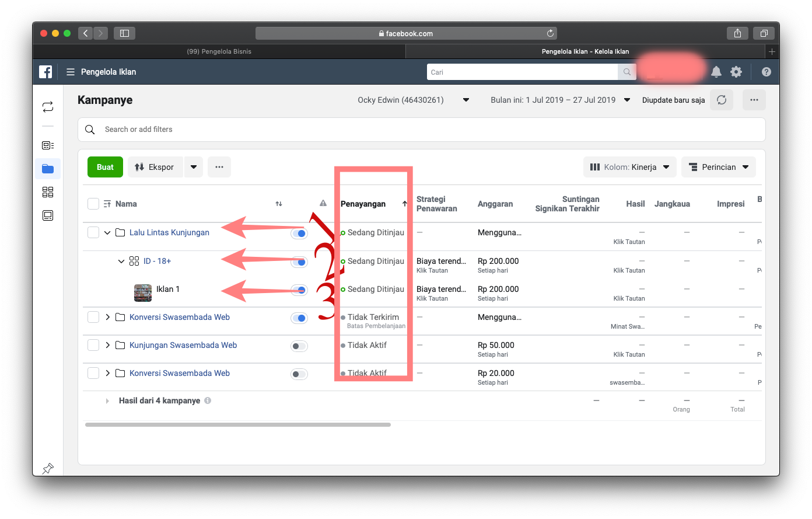
Task: Open the three-dot menu next to refresh
Action: (x=754, y=100)
